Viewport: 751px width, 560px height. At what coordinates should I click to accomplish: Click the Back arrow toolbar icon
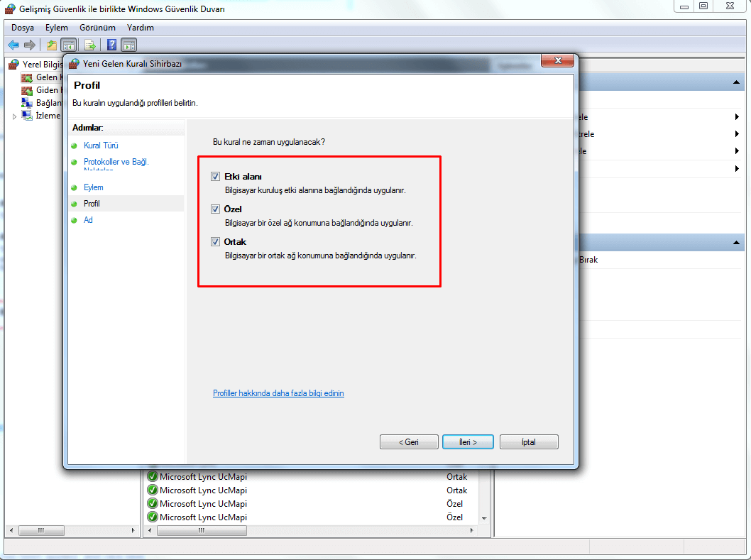[13, 45]
